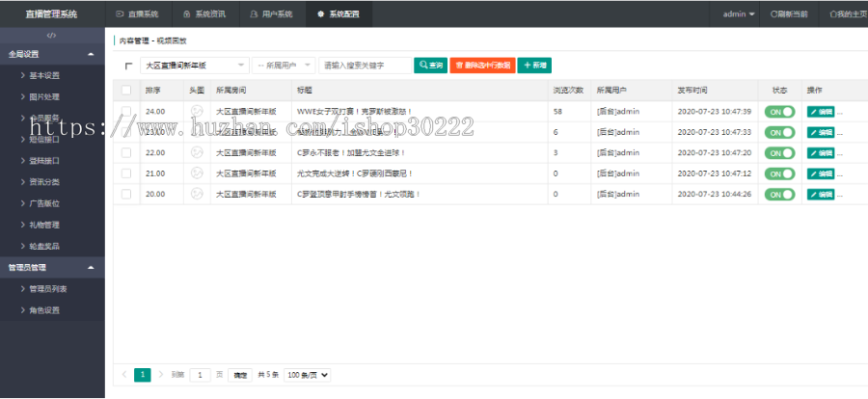Click the search keyword input field

point(365,66)
